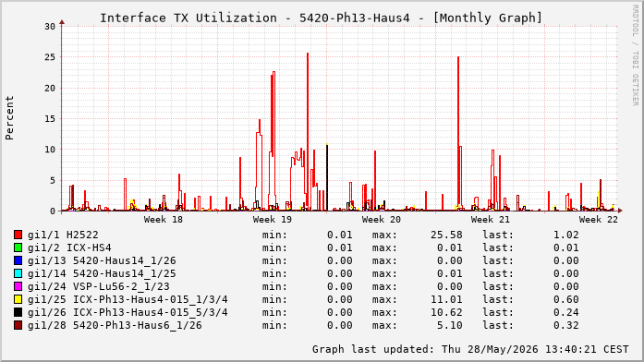Select legend label gi1/25 ICX-Ph13-Haus4-015_1/3/4
The image size is (644, 362).
(x=128, y=299)
